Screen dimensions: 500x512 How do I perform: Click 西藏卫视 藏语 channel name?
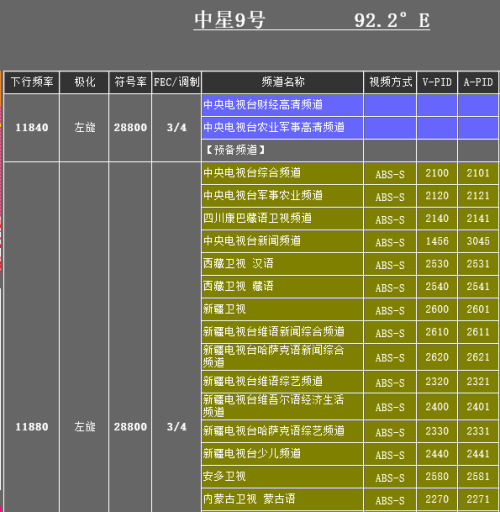[238, 286]
